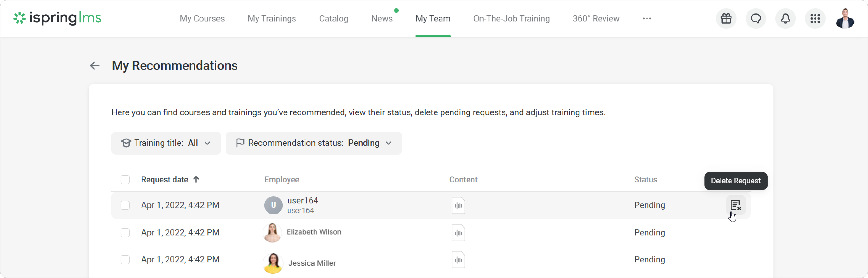
Task: Open the three-dots more menu in navigation
Action: click(647, 19)
